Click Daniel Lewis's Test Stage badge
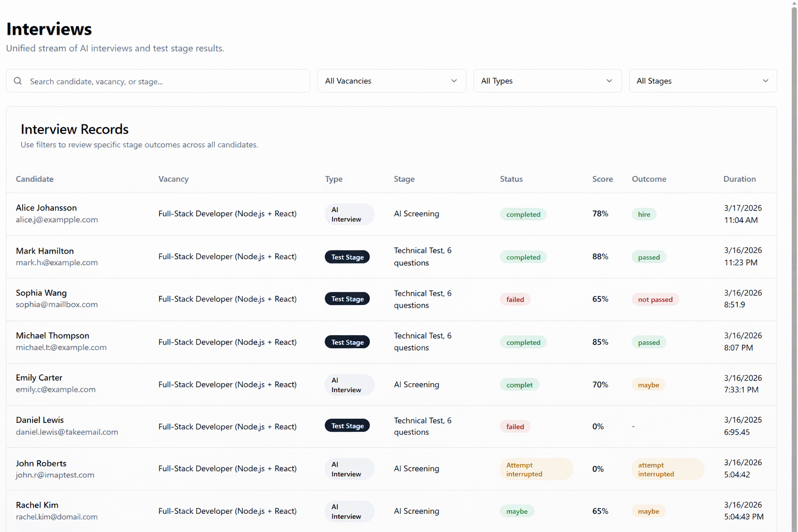 (x=347, y=425)
